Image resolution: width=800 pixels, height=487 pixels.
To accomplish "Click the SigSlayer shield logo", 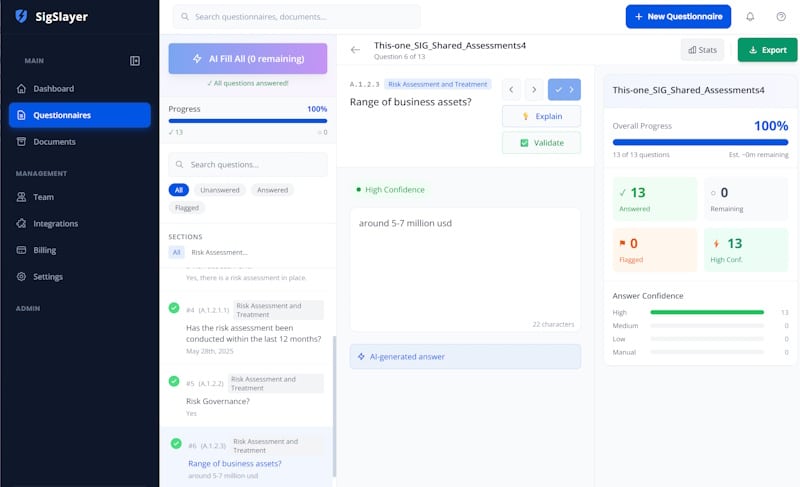I will click(21, 16).
